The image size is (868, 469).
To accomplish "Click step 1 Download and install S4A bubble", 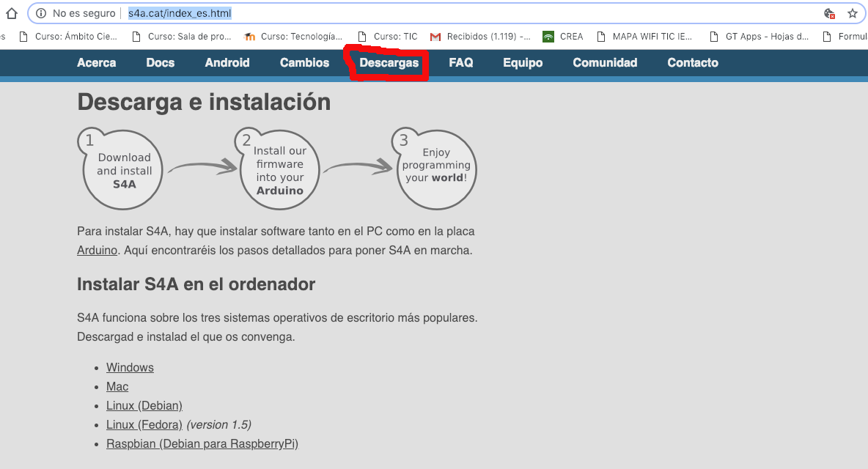I will pyautogui.click(x=121, y=169).
